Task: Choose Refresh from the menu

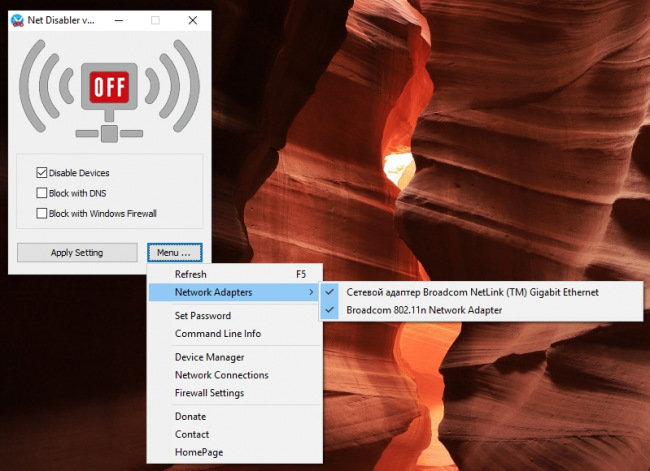Action: pos(235,274)
